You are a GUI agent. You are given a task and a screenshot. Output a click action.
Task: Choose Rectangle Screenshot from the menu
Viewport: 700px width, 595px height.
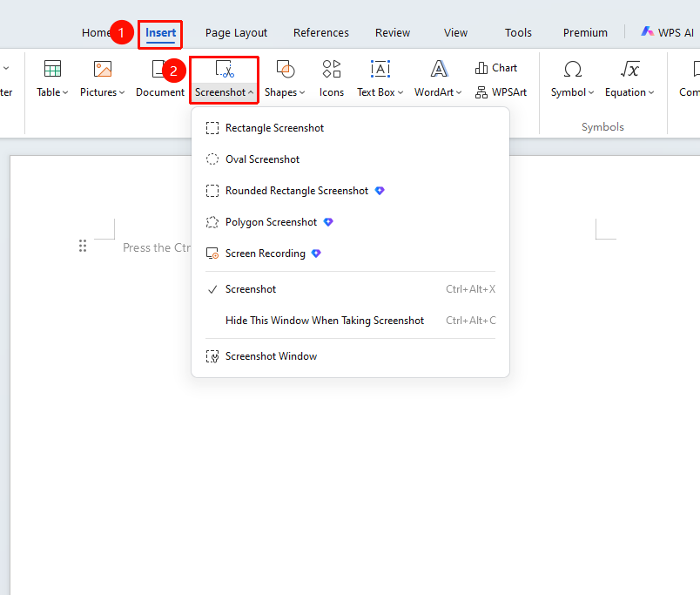(350, 128)
